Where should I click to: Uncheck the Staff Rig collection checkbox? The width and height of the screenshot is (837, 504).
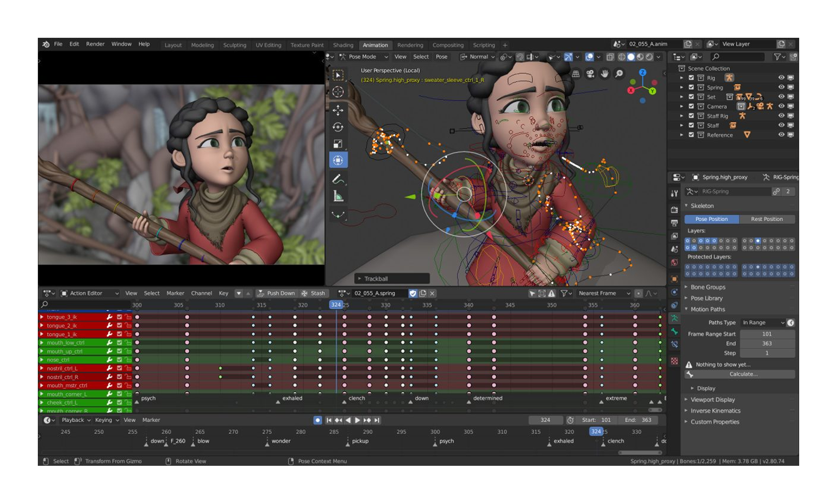[691, 116]
